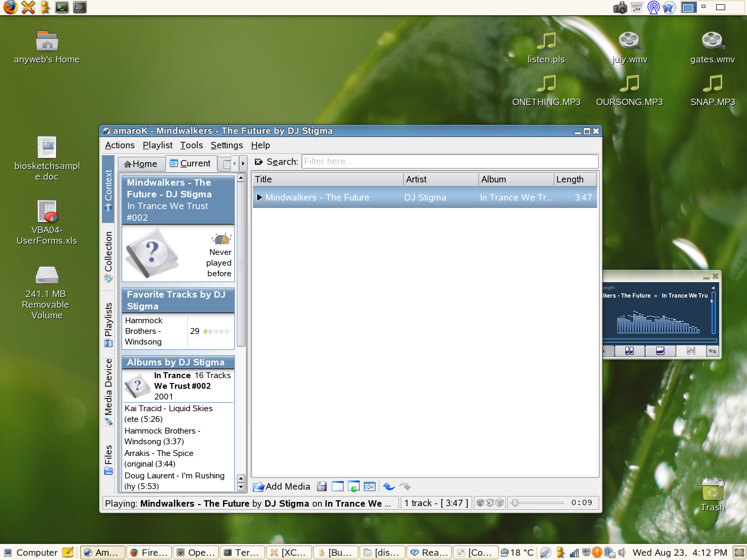Screen dimensions: 747x560
Task: Open anyweb's Home folder icon
Action: coord(47,47)
